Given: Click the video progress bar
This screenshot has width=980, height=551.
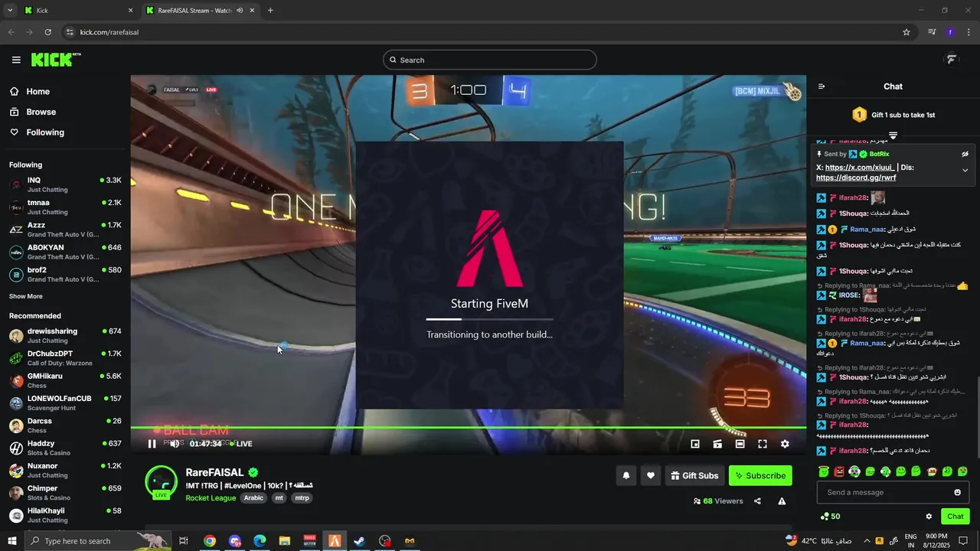Looking at the screenshot, I should [x=468, y=427].
